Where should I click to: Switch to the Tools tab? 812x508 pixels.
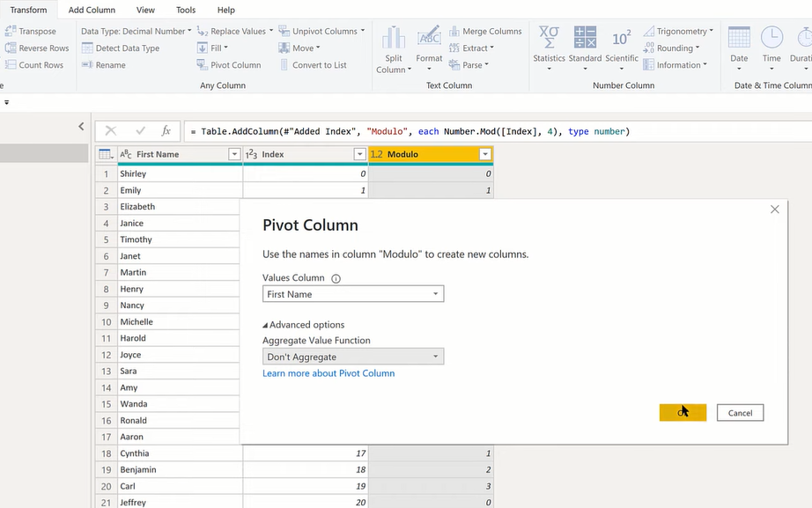click(x=186, y=10)
